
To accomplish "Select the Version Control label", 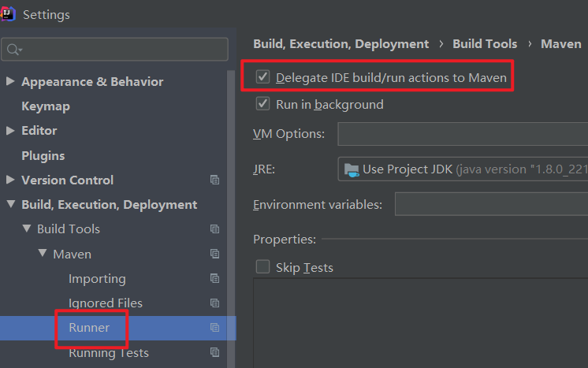I will point(67,180).
